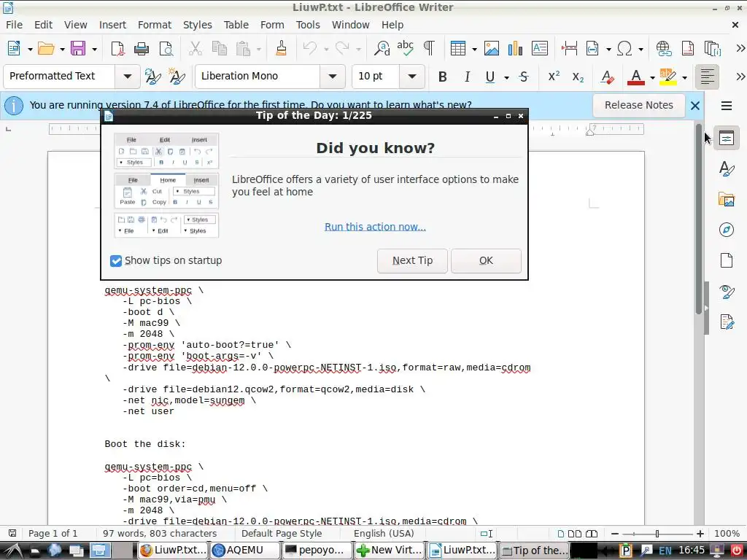The height and width of the screenshot is (560, 747).
Task: Insert Special Character omega icon
Action: click(624, 49)
